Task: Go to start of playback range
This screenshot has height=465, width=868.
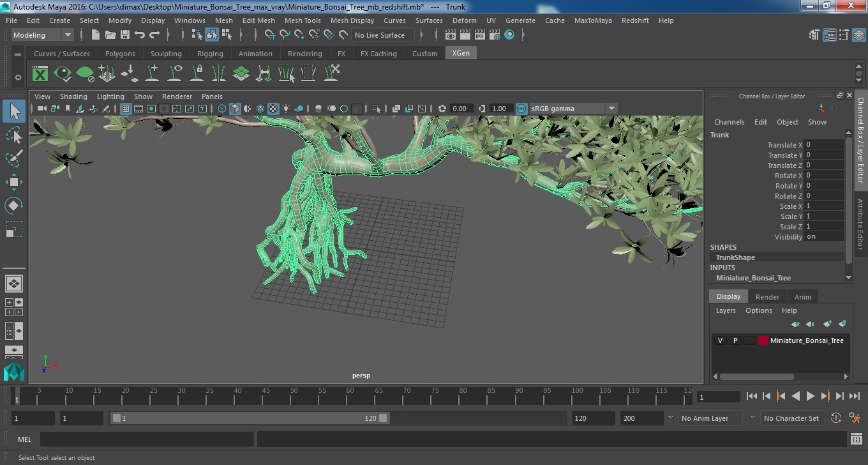Action: coord(752,396)
